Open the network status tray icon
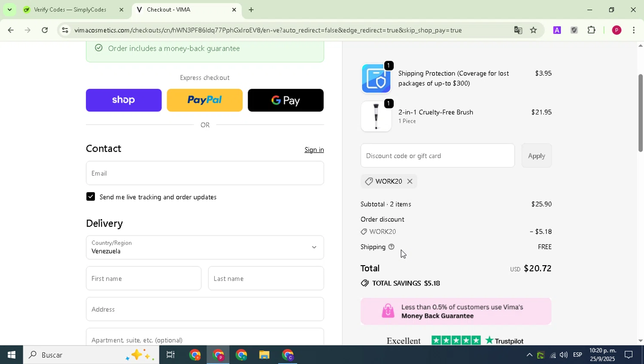The image size is (644, 364). click(x=553, y=355)
